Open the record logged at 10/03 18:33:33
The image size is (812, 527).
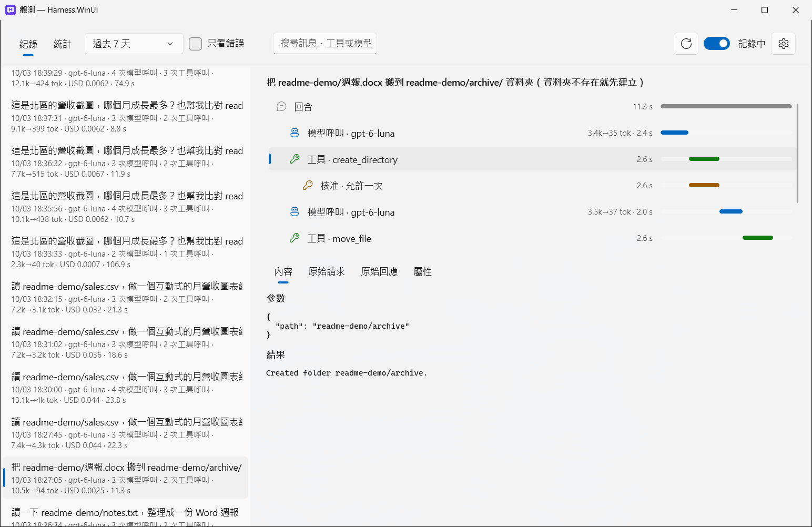(x=125, y=252)
